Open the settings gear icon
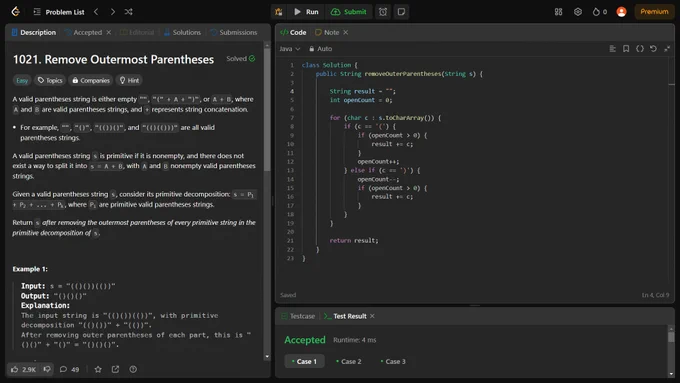 tap(578, 12)
